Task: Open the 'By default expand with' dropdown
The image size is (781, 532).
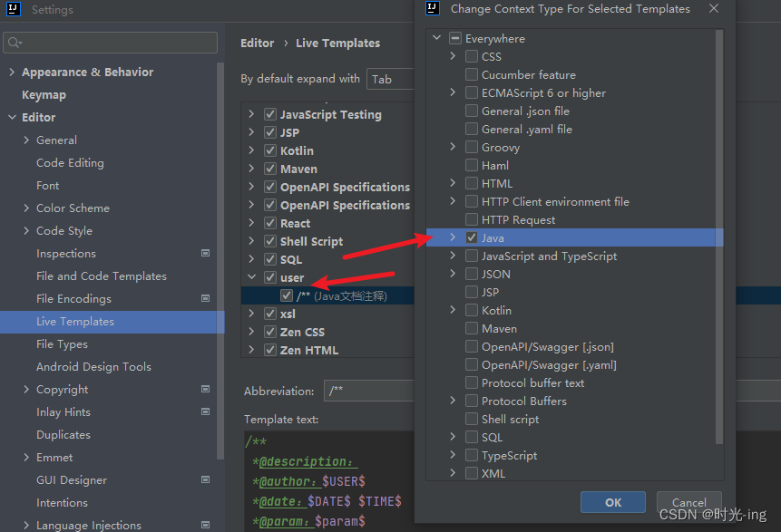Action: coord(390,79)
